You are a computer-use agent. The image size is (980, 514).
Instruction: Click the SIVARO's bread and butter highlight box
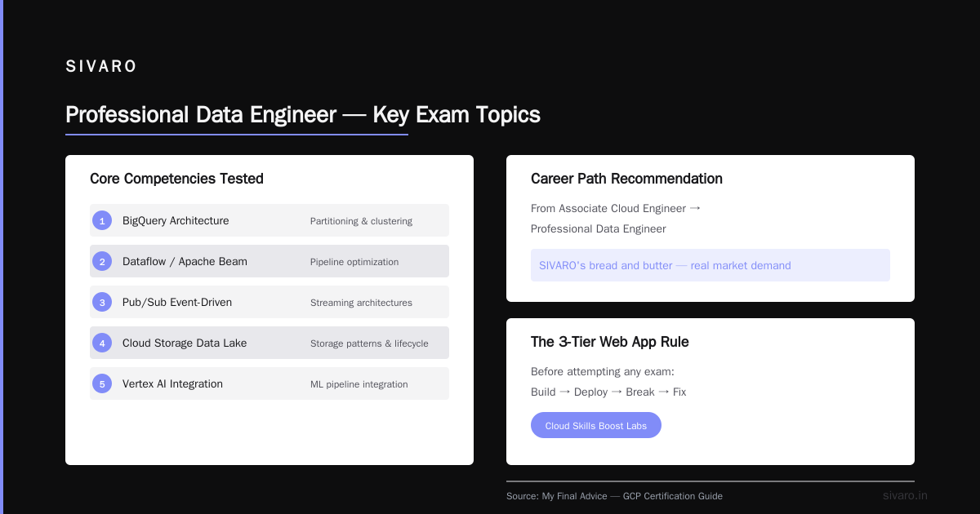pos(710,265)
